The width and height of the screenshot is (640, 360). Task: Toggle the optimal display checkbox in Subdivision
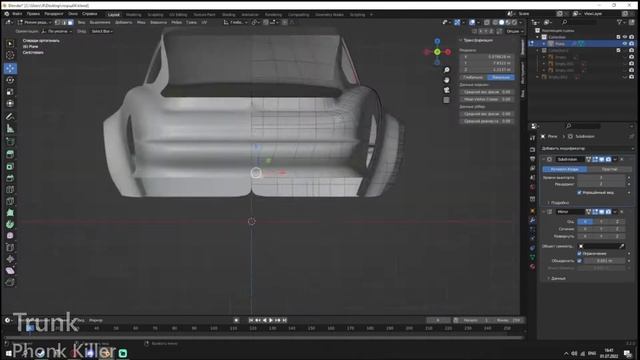pos(579,192)
